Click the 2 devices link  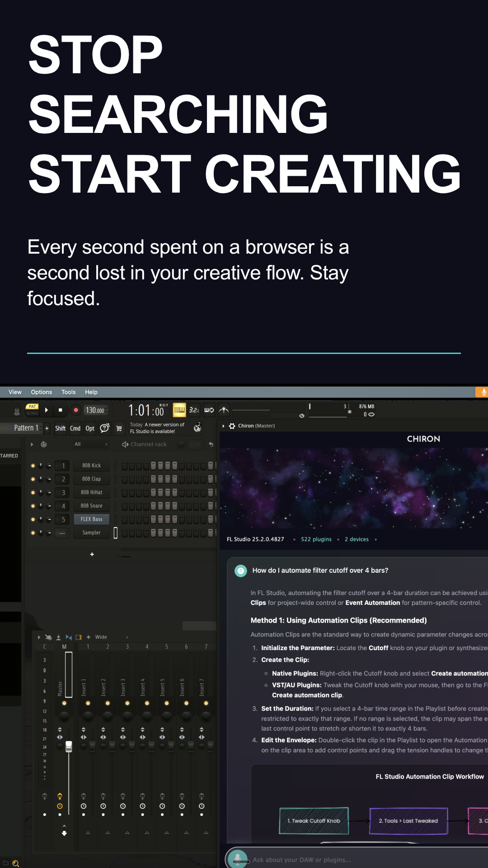click(357, 539)
